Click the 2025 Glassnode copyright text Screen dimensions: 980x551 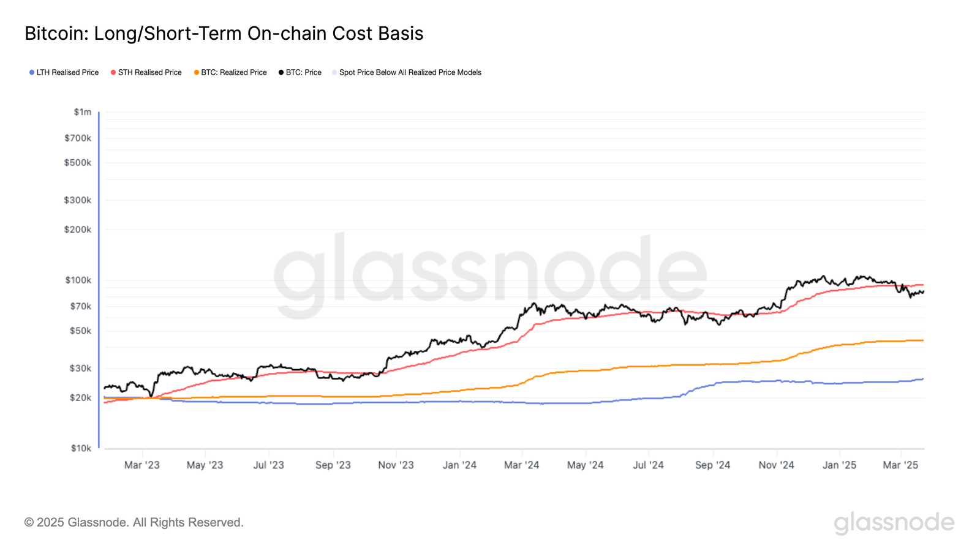click(x=134, y=522)
